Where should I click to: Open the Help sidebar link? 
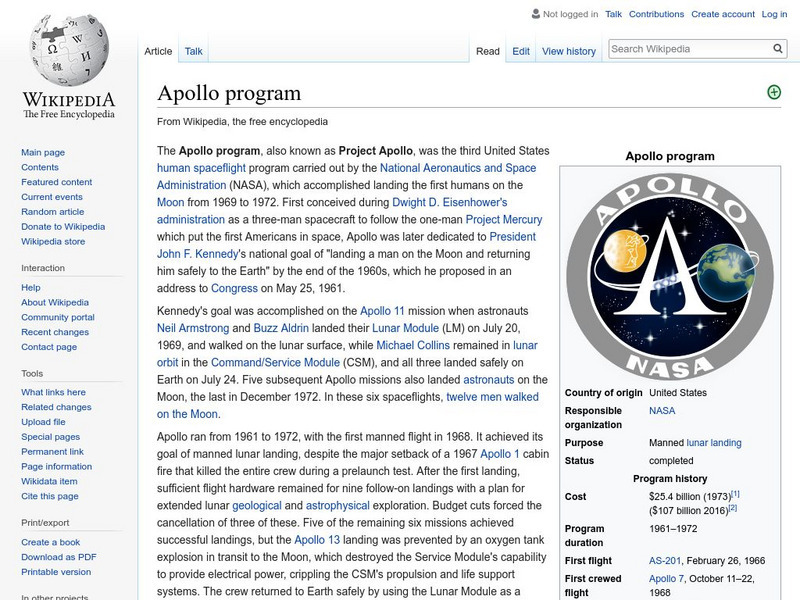(x=31, y=287)
